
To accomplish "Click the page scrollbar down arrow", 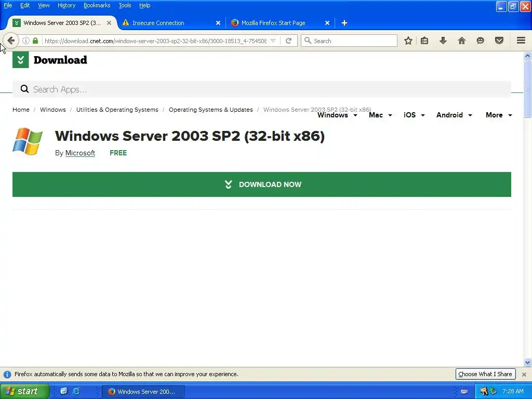I will (527, 362).
